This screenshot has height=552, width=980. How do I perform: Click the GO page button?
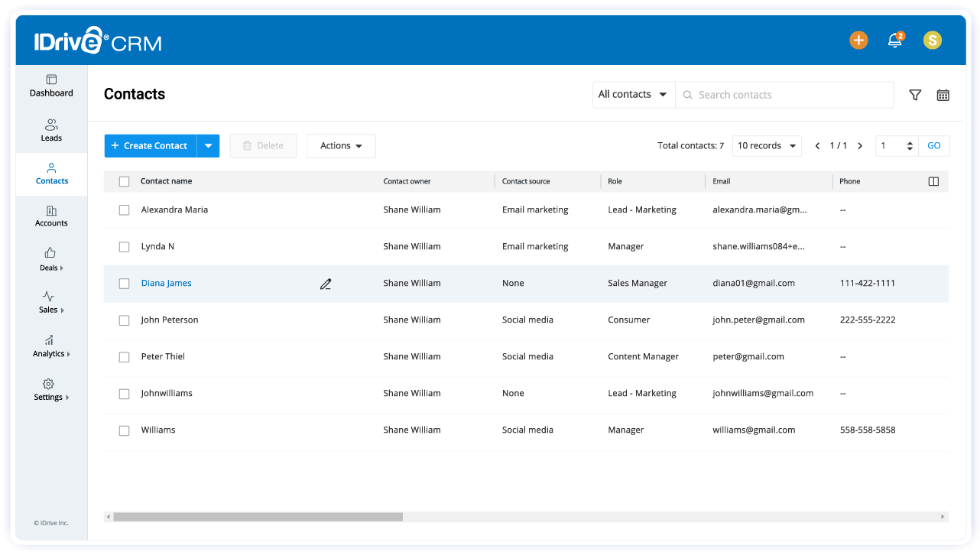coord(934,146)
